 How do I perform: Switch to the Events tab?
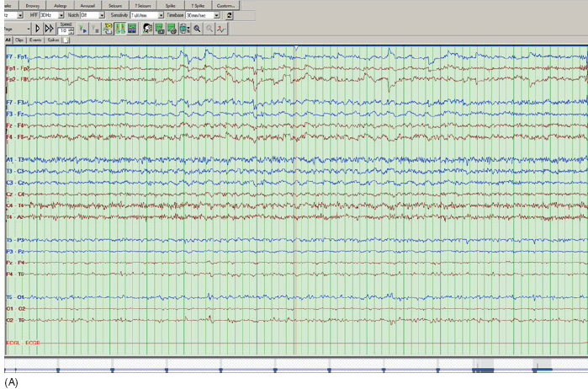[x=35, y=40]
